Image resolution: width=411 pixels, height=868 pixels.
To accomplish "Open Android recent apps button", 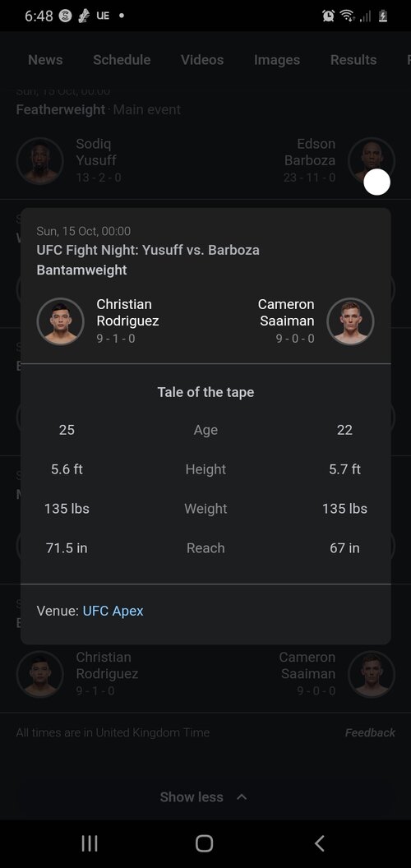I will tap(89, 843).
